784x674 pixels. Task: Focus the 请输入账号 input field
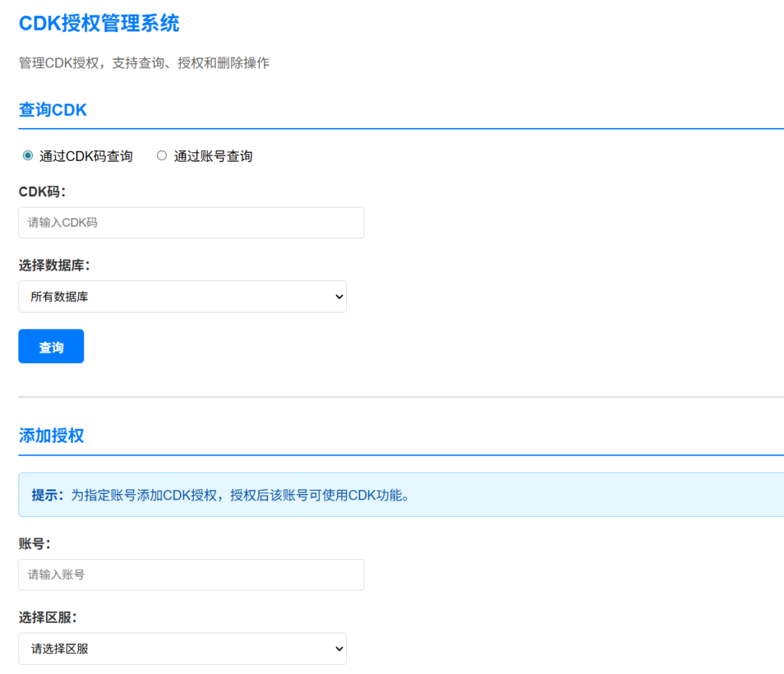pos(191,574)
